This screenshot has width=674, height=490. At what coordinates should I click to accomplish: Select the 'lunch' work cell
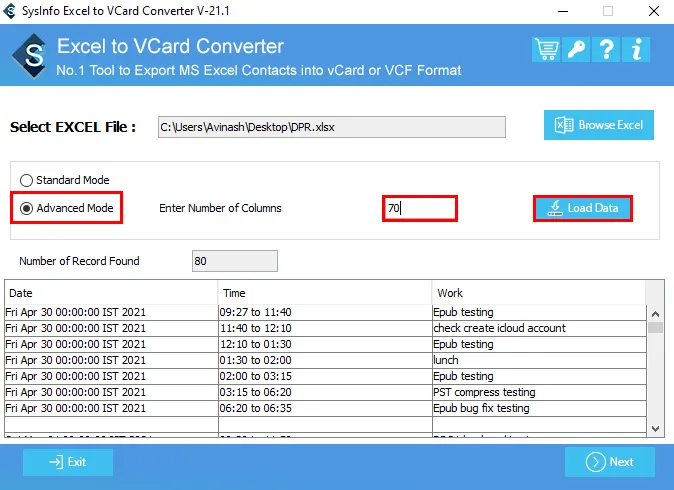coord(539,360)
